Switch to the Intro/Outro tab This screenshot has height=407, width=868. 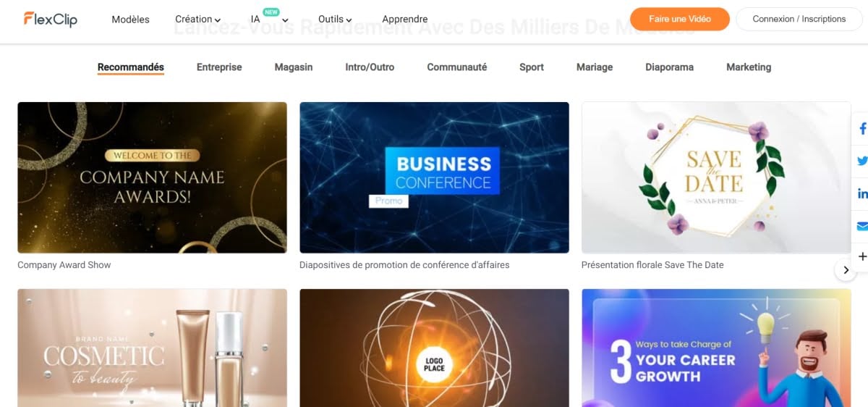click(370, 67)
